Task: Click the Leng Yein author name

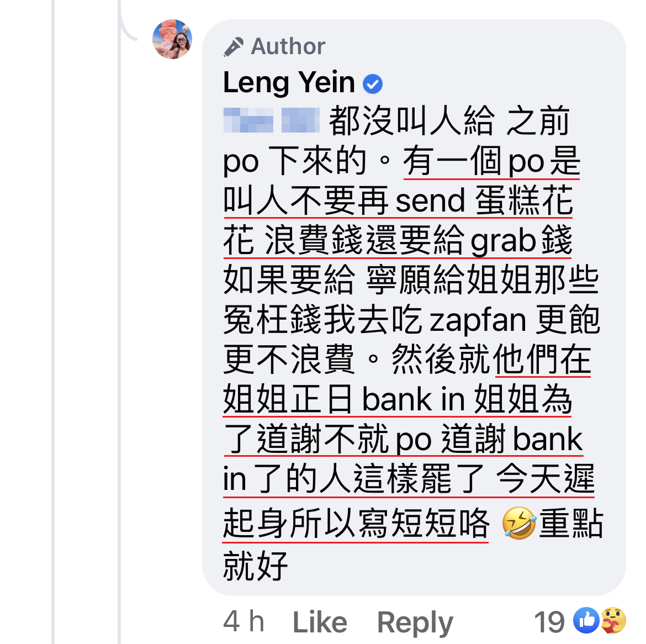Action: click(289, 82)
